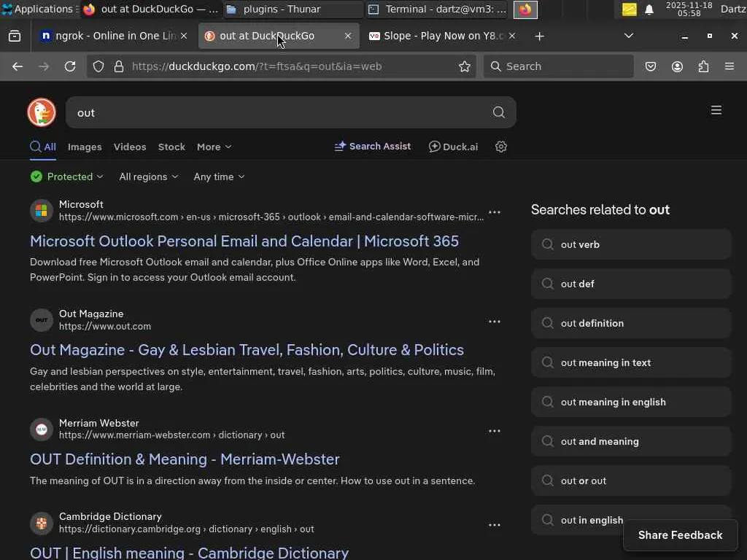Close the out at DuckDuckGo tab
This screenshot has height=560, width=747.
348,36
